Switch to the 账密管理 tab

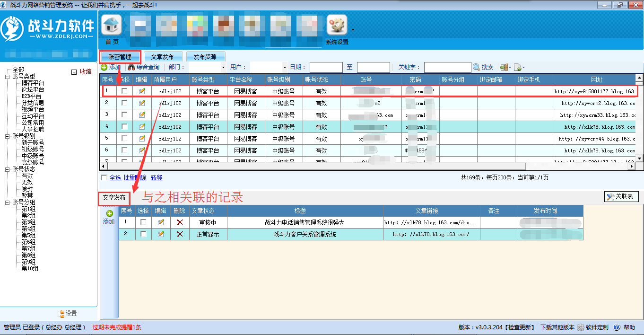point(120,57)
